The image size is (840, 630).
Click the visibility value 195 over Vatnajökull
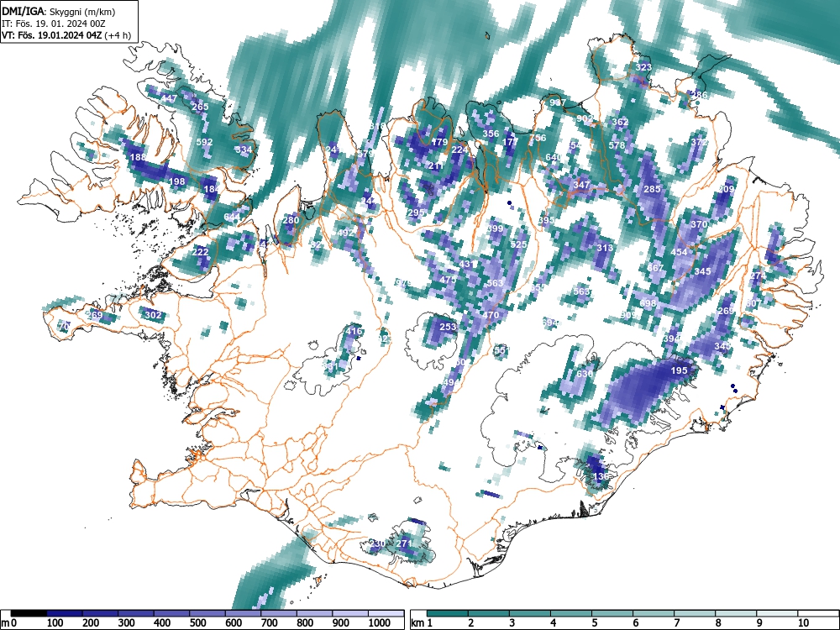(679, 370)
